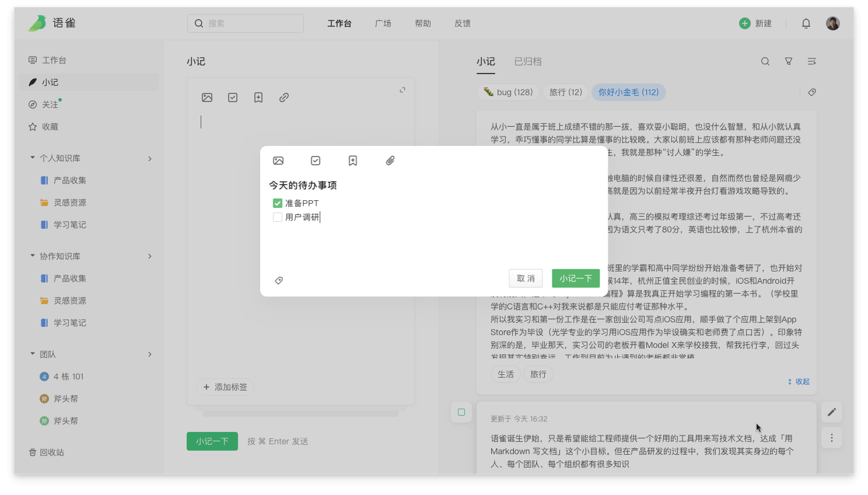Screen dimensions: 868x495
Task: Add tag using the dialog's tag icon
Action: 279,281
